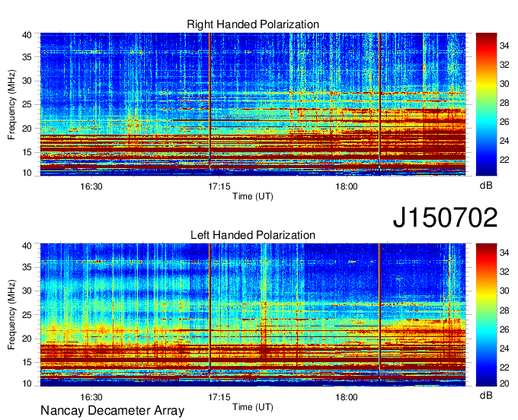Click the Right Handed Polarization title
Image resolution: width=518 pixels, height=420 pixels.
[x=253, y=24]
